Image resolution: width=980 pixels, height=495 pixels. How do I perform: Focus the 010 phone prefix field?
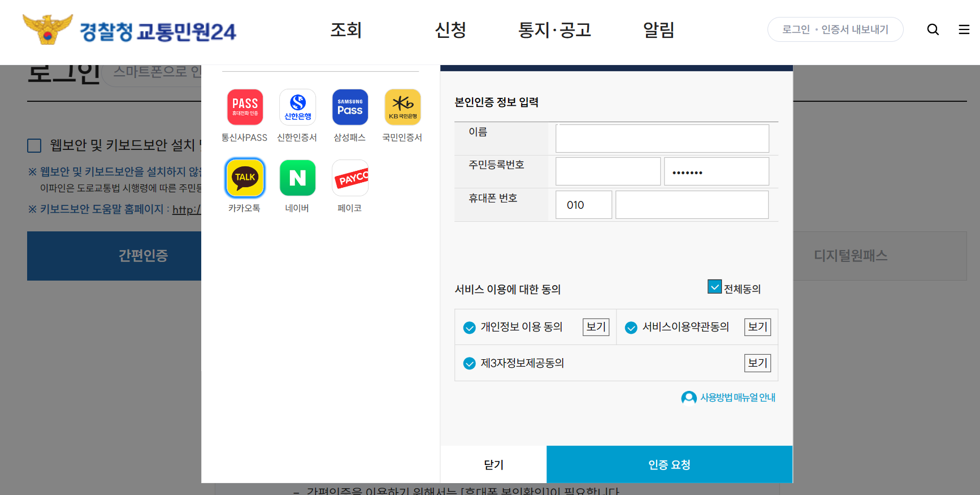point(584,205)
